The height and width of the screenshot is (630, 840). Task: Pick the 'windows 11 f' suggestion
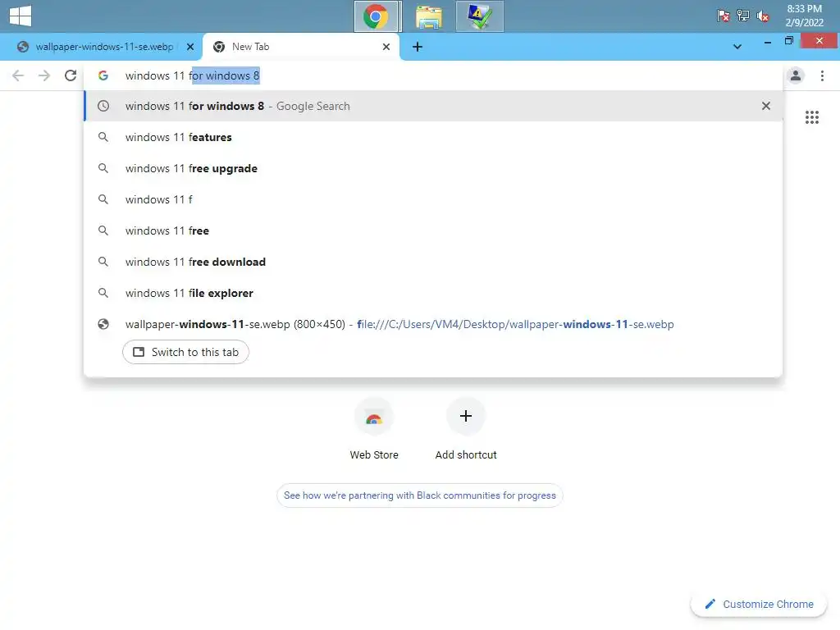coord(433,199)
